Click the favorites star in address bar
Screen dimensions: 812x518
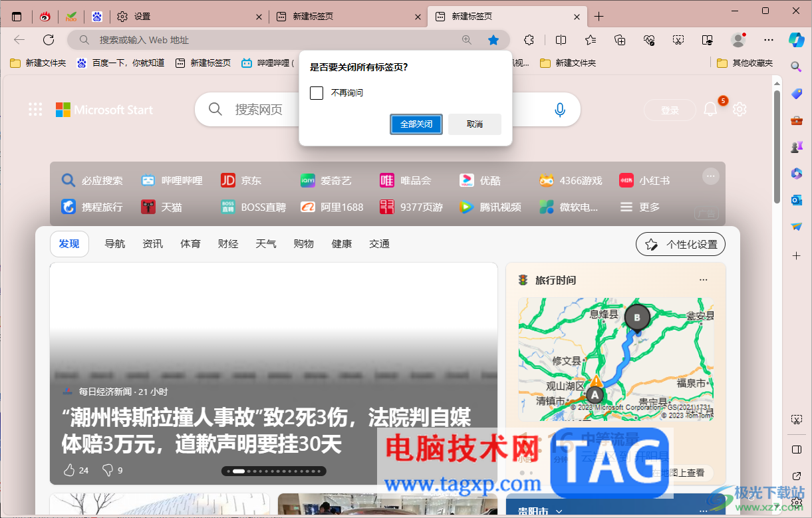[493, 40]
